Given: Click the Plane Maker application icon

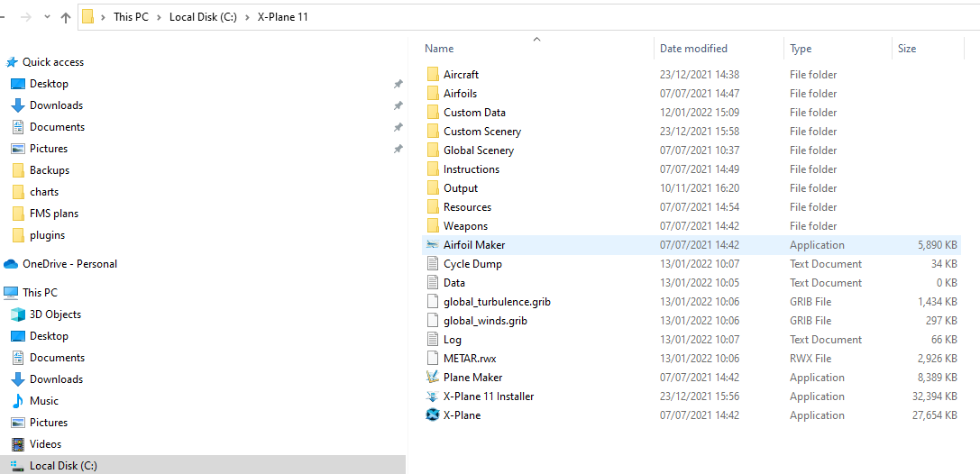Looking at the screenshot, I should tap(433, 378).
